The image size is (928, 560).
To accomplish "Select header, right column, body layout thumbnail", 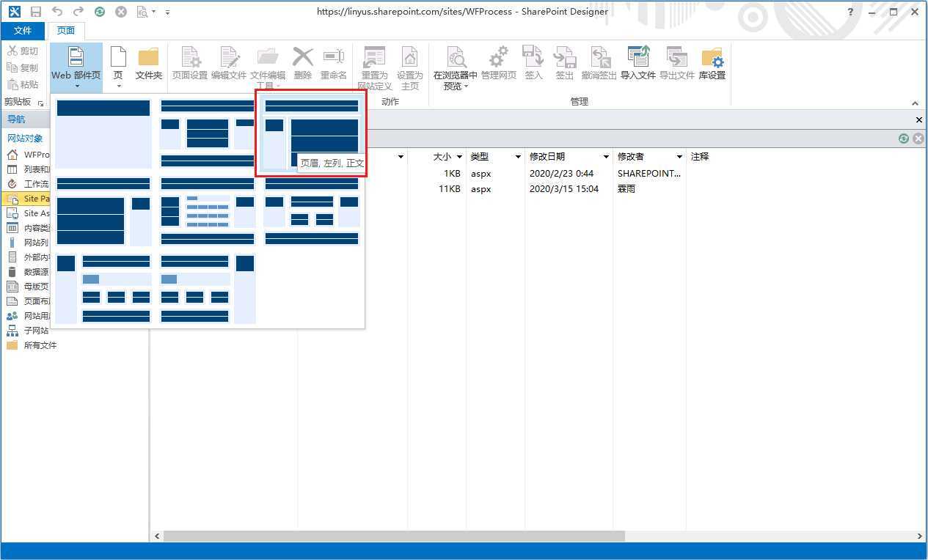I will (x=103, y=212).
